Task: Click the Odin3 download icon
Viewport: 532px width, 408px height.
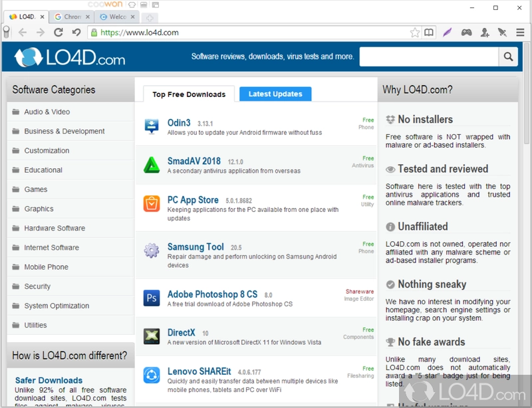Action: click(x=152, y=126)
